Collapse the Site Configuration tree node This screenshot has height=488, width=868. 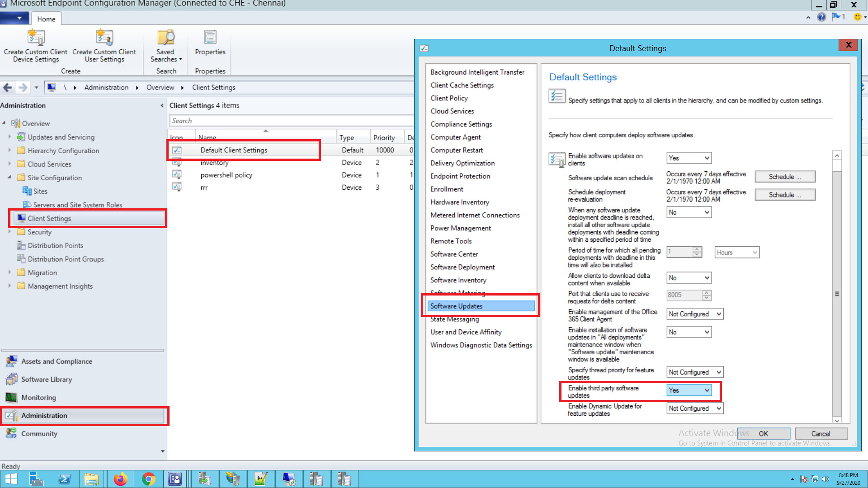click(x=9, y=178)
